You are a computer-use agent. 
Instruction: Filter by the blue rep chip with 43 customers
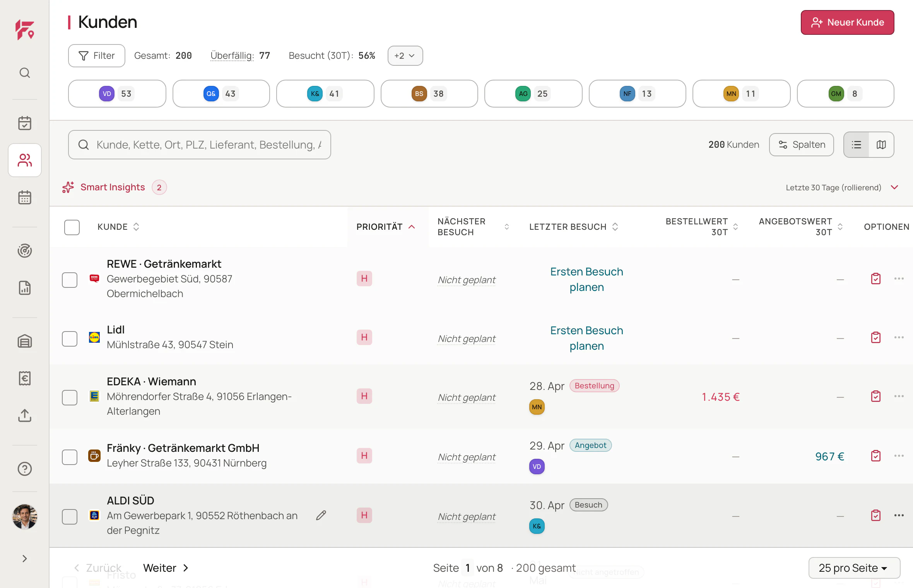click(221, 94)
